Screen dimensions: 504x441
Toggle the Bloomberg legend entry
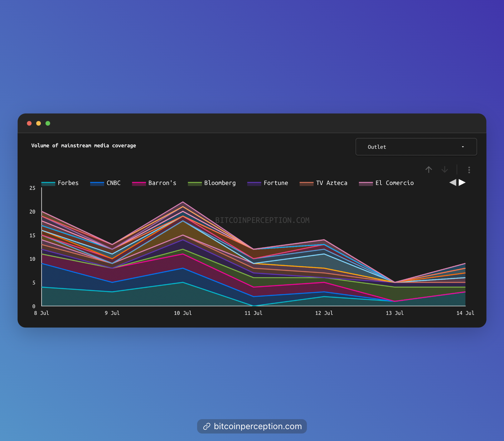click(220, 183)
